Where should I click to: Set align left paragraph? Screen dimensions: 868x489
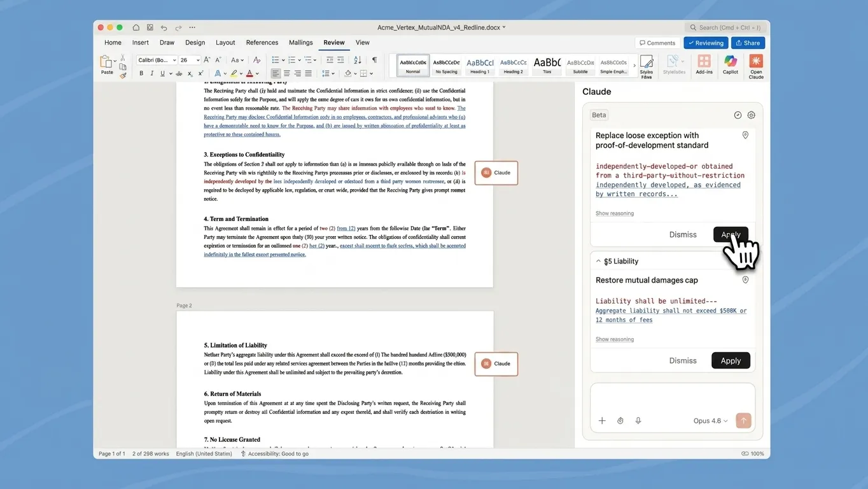(x=276, y=73)
